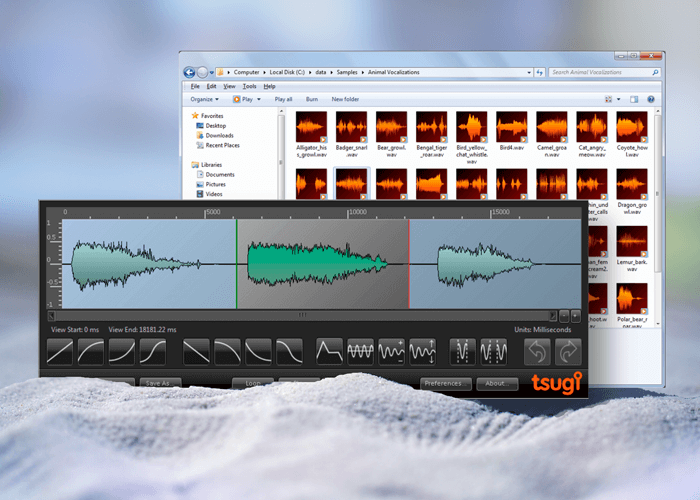Select Desktop in Favorites sidebar
Screen dimensions: 700x500
click(216, 125)
